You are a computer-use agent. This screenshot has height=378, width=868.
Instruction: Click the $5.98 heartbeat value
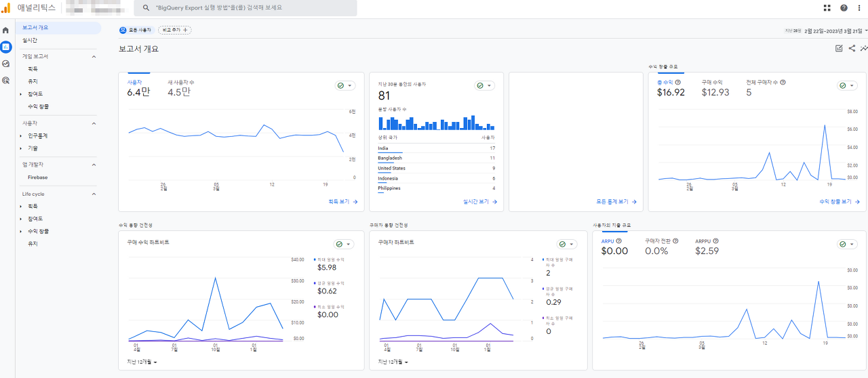[327, 268]
